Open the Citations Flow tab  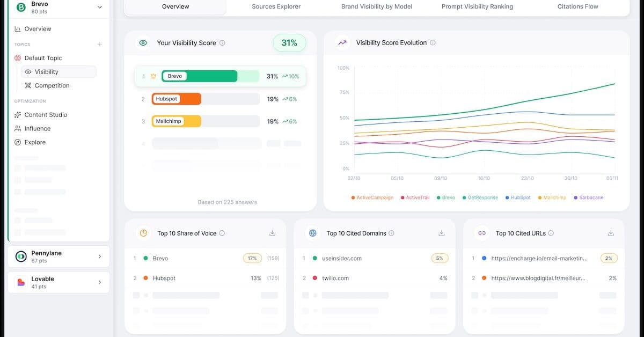pyautogui.click(x=578, y=6)
